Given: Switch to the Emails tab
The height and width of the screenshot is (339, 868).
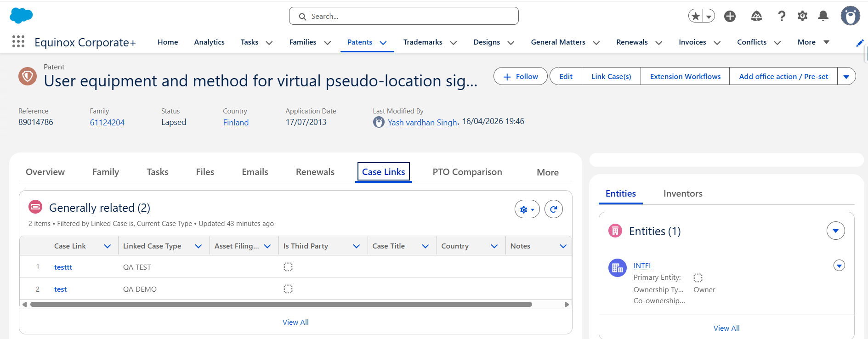Looking at the screenshot, I should [255, 172].
